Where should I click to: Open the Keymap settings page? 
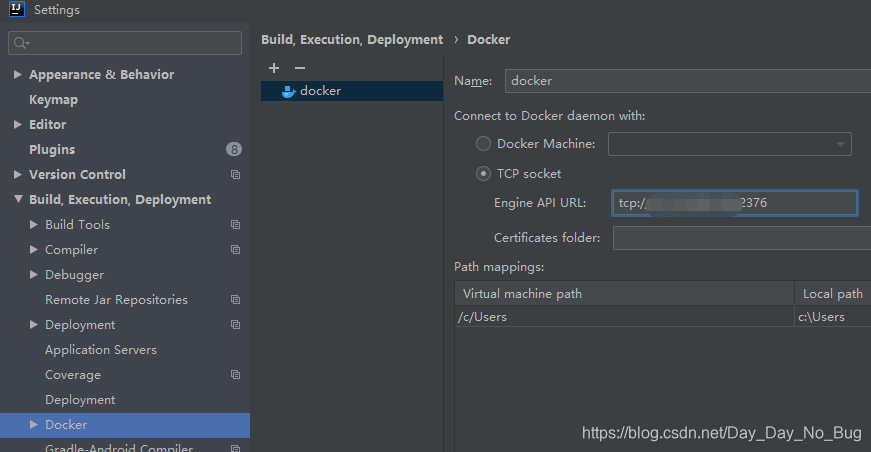53,100
